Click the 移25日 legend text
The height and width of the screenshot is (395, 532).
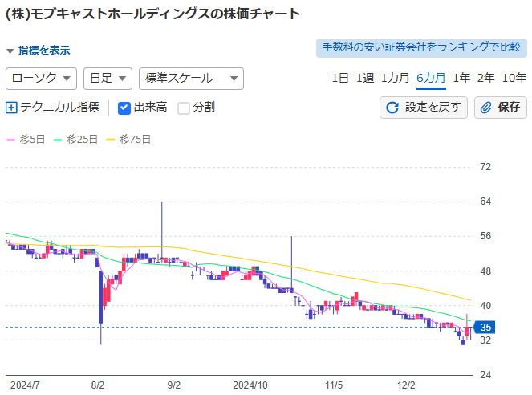point(82,140)
